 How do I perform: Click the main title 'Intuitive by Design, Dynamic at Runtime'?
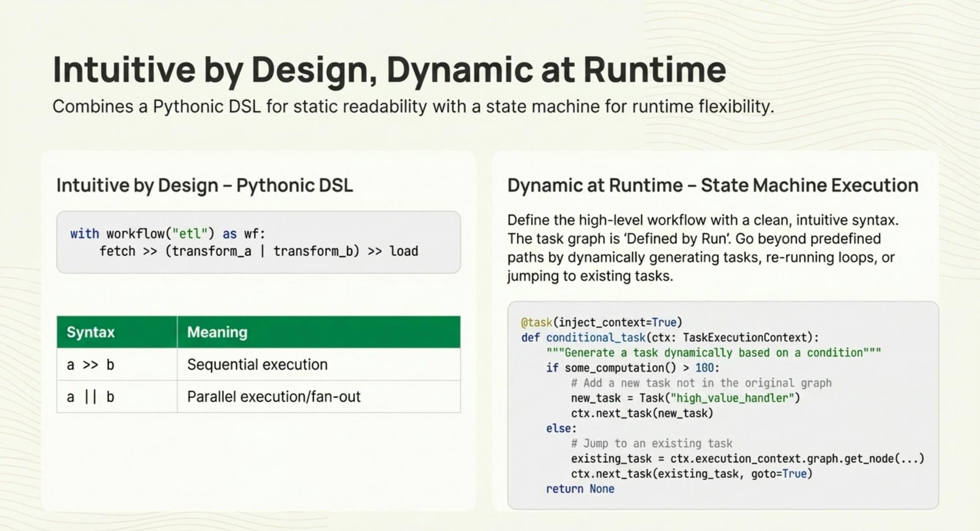click(x=389, y=69)
